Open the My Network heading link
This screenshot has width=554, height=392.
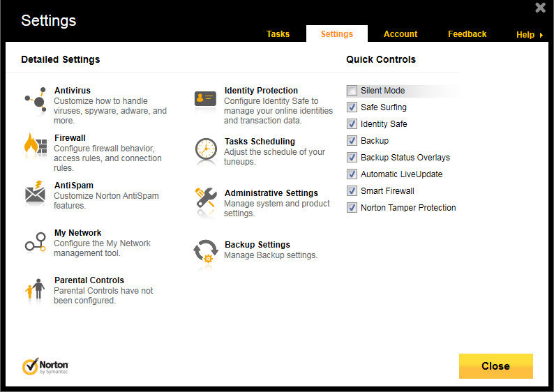click(77, 233)
